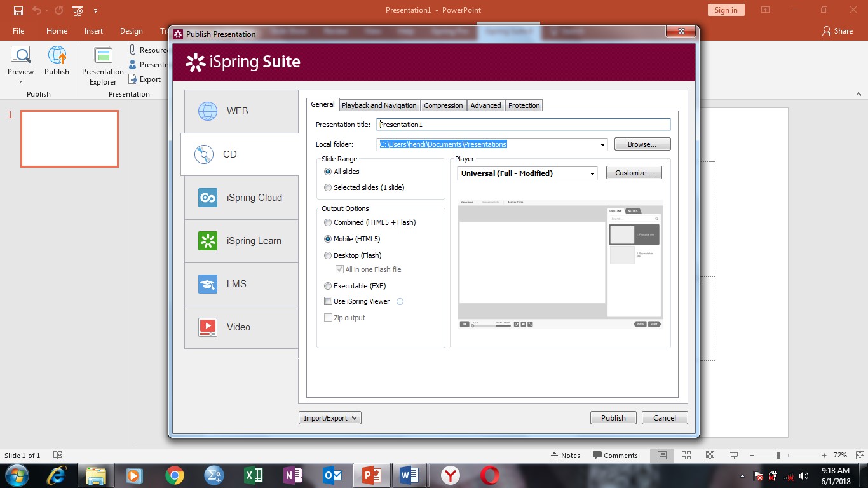Switch to the Compression tab
This screenshot has width=868, height=488.
pos(444,105)
